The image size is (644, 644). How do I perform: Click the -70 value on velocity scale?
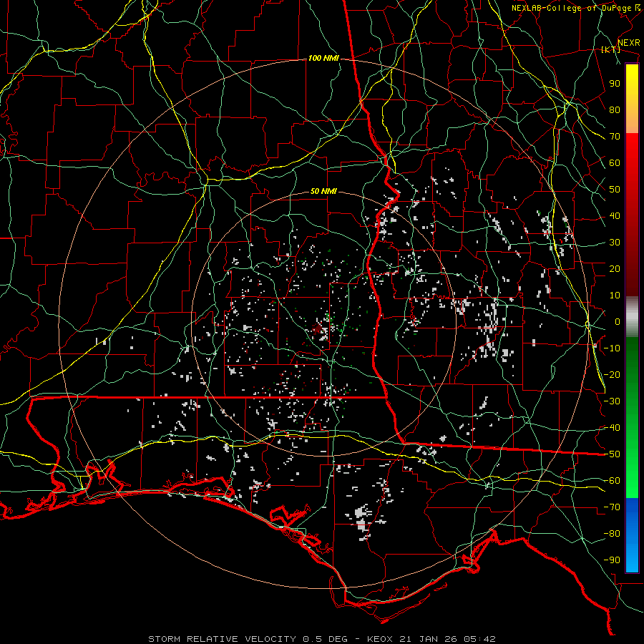pyautogui.click(x=612, y=507)
